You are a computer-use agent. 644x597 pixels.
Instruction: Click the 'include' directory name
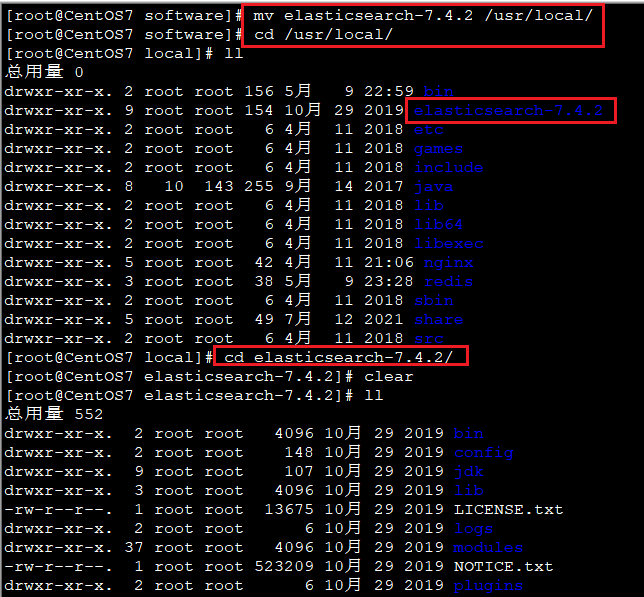click(448, 168)
